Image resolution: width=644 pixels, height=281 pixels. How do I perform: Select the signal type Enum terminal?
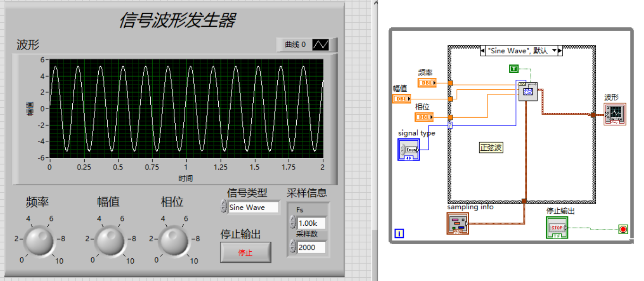click(408, 149)
